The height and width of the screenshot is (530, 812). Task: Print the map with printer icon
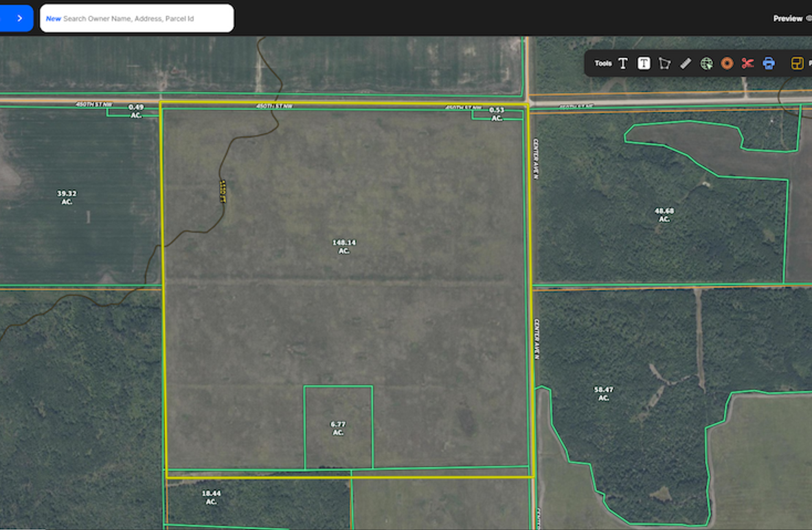769,63
